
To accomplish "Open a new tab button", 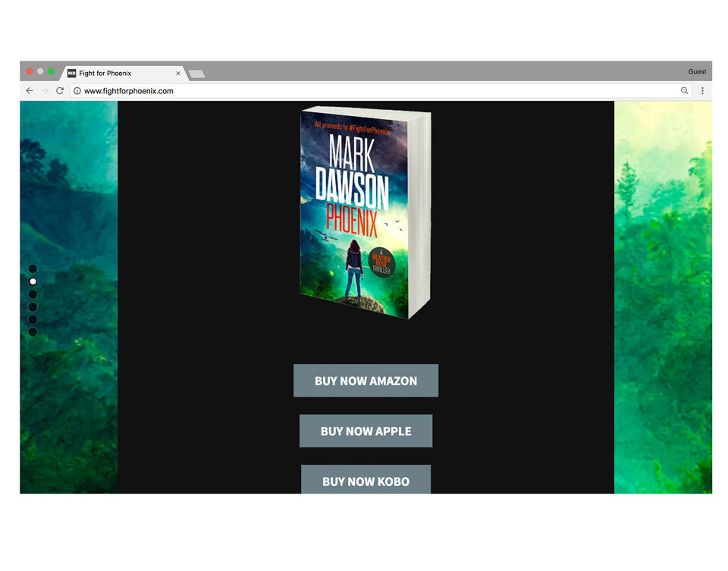I will [x=197, y=74].
